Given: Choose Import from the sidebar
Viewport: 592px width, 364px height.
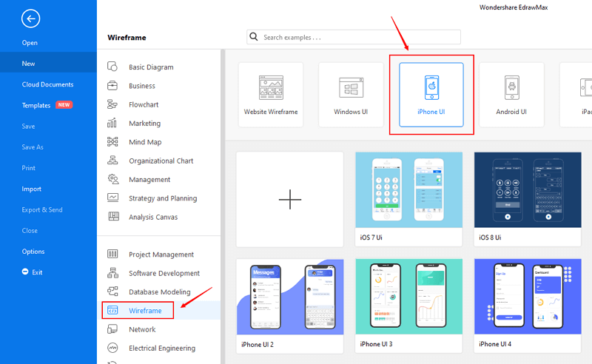Looking at the screenshot, I should click(x=31, y=189).
